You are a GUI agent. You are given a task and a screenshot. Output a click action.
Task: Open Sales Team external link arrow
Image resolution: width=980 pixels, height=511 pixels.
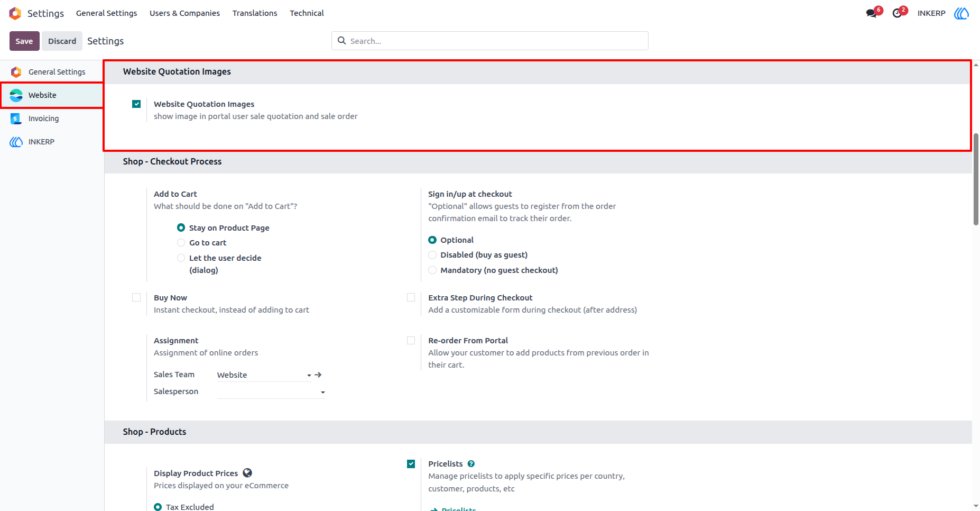[318, 375]
